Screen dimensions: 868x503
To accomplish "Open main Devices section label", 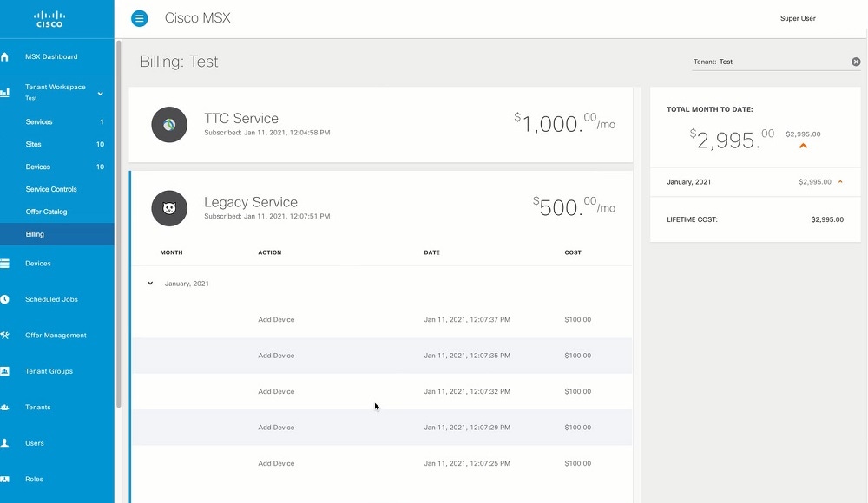I will click(x=37, y=264).
